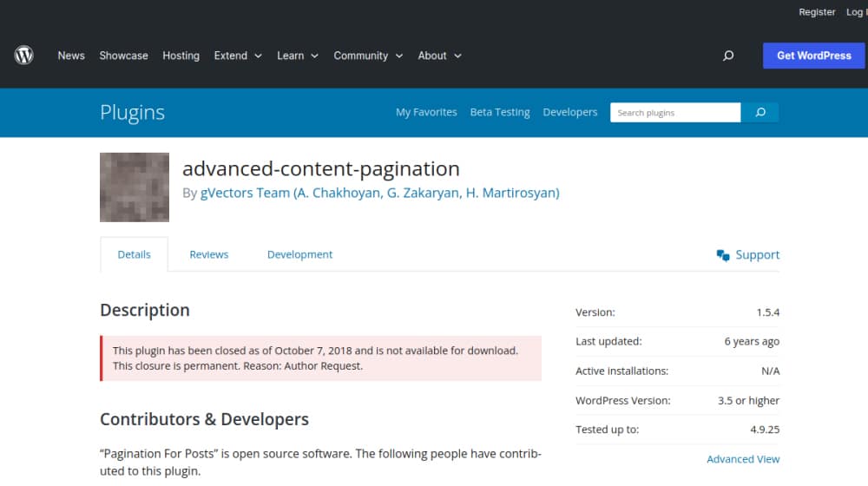Click the pixelated plugin thumbnail image
The image size is (868, 486).
click(x=135, y=187)
